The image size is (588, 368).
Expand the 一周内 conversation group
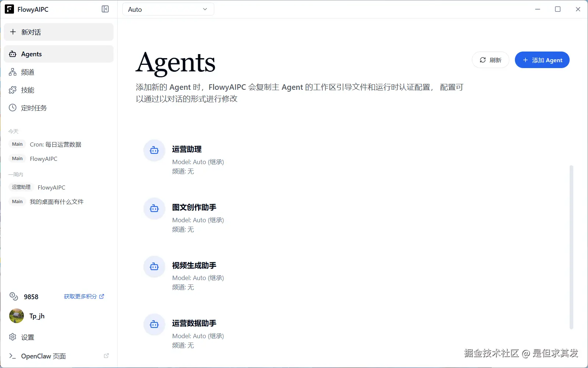16,174
